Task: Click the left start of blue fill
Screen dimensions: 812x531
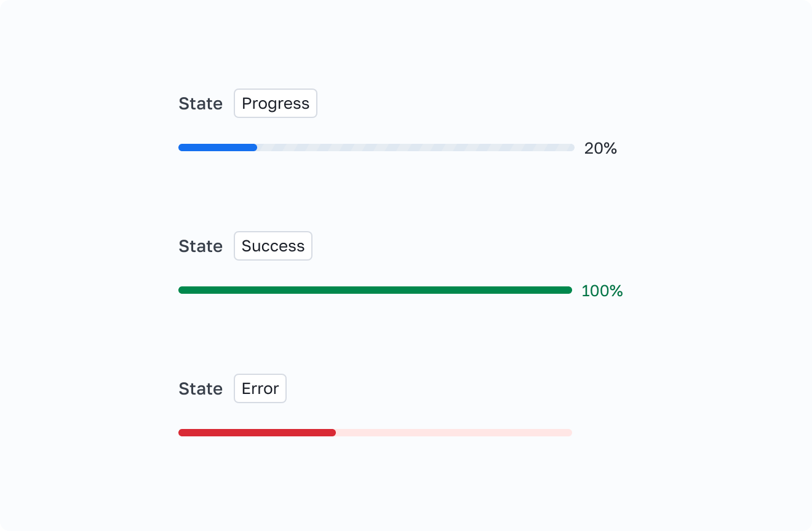Action: coord(181,147)
